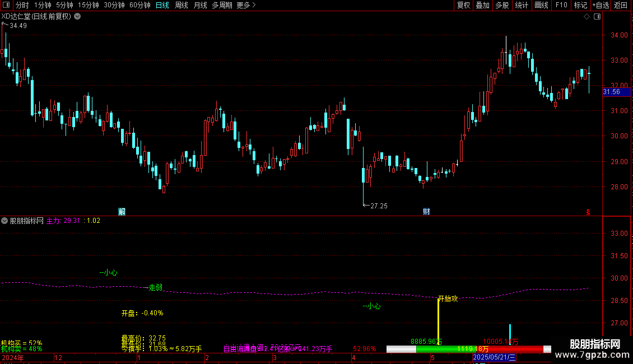Open the 多周期 multi-period view
This screenshot has height=364, width=633.
(x=222, y=5)
